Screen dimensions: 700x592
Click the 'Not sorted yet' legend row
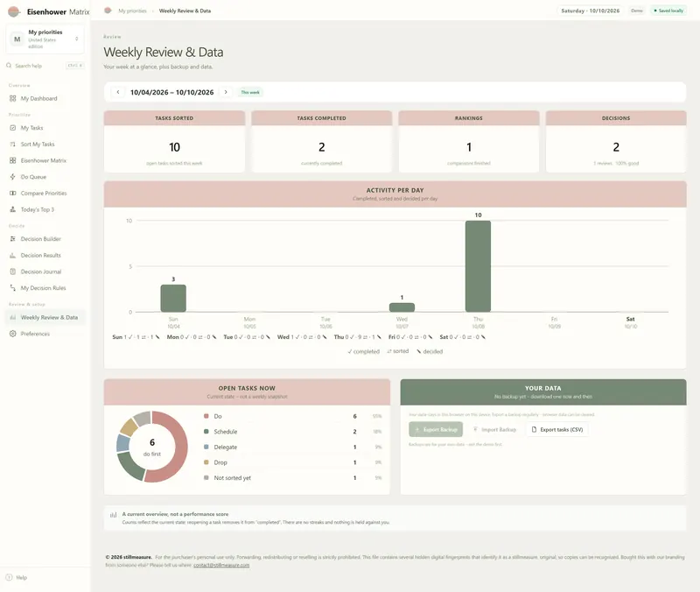[292, 478]
